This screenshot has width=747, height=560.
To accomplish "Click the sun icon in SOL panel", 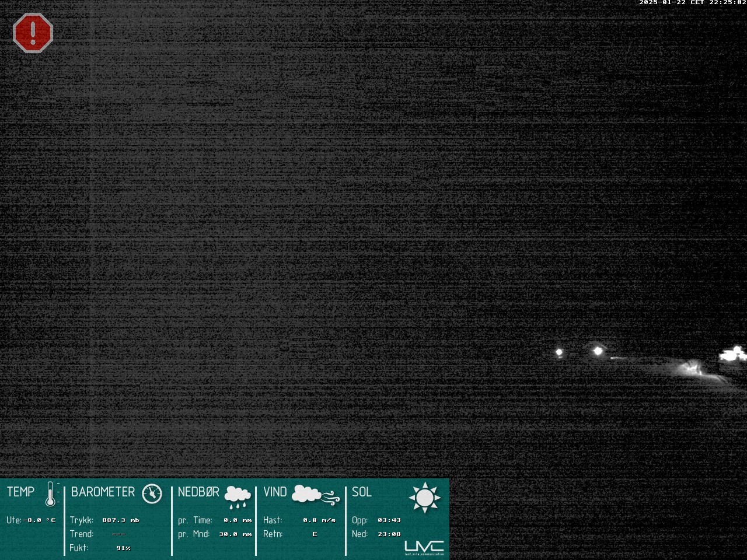I will click(424, 498).
